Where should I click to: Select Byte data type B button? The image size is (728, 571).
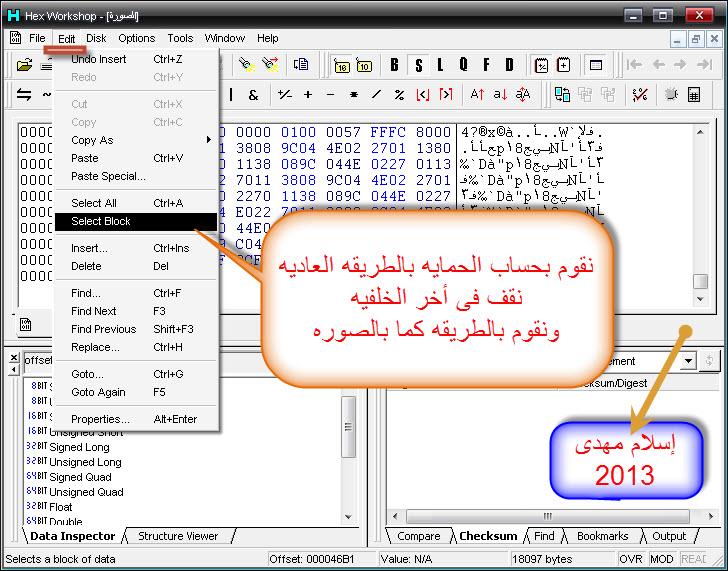pos(394,65)
